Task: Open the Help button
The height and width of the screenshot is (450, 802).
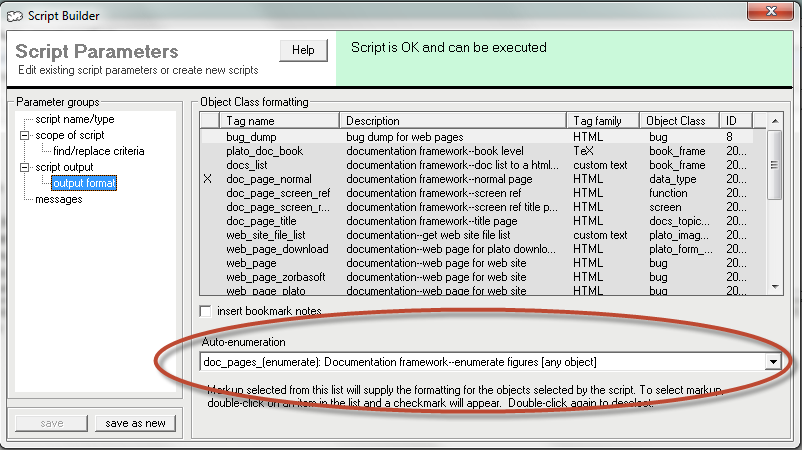Action: click(303, 50)
